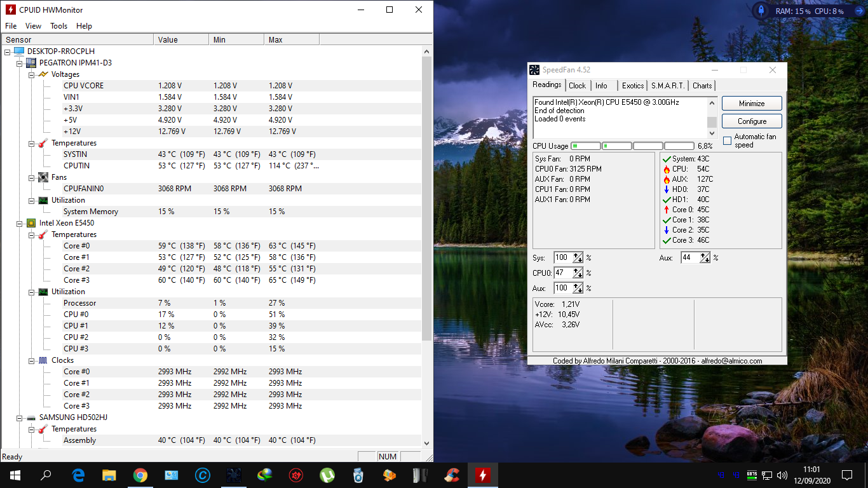This screenshot has height=488, width=868.
Task: Launch Microsoft Edge from the taskbar
Action: coord(78,475)
